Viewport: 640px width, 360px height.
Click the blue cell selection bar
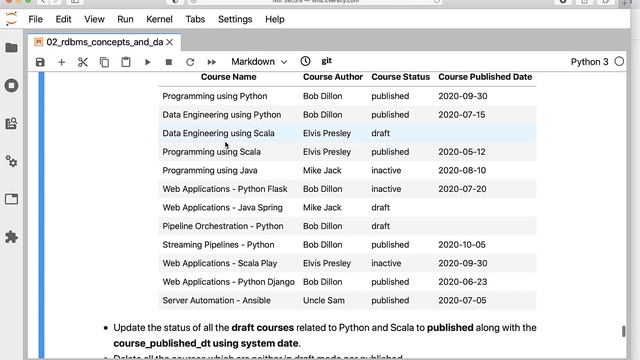click(41, 215)
